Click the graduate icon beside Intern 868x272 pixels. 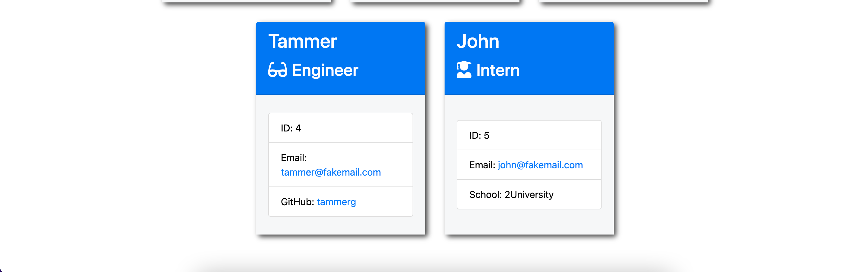(464, 70)
